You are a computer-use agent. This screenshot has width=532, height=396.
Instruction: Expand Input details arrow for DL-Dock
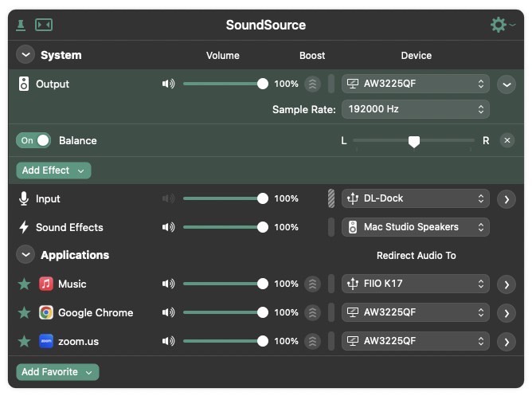[507, 199]
